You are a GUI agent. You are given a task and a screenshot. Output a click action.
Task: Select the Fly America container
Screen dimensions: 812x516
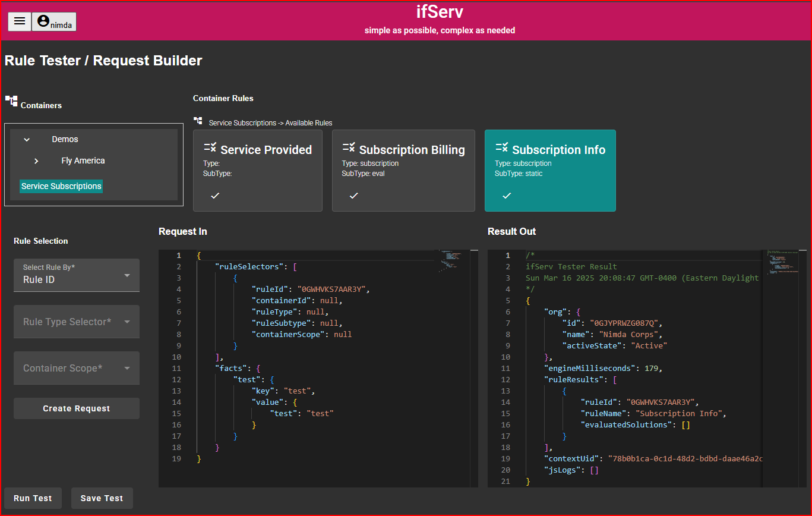click(x=83, y=161)
